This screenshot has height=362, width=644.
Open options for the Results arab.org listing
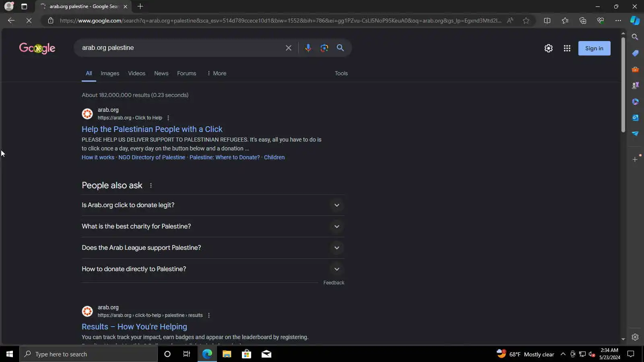(x=208, y=315)
